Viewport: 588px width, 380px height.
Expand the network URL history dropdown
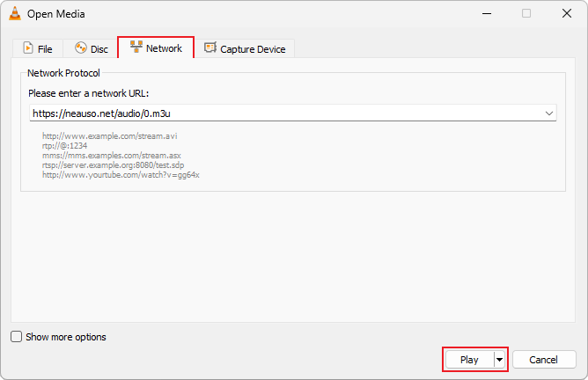pyautogui.click(x=548, y=113)
